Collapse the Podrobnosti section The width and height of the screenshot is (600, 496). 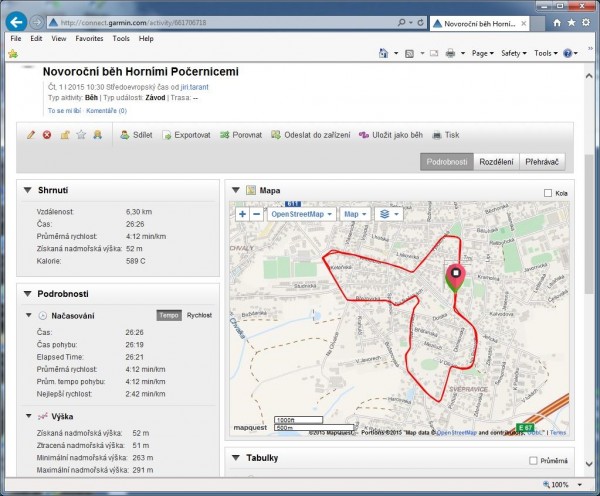(28, 294)
